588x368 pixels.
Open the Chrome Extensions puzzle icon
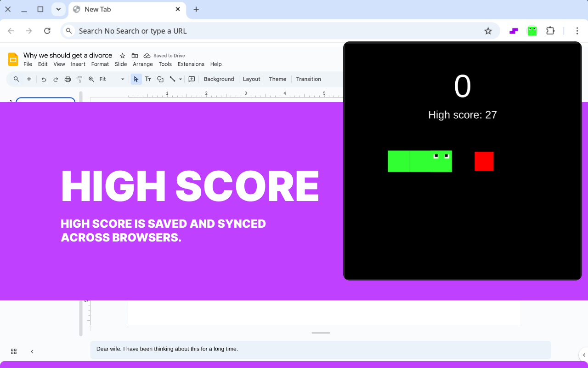coord(550,31)
